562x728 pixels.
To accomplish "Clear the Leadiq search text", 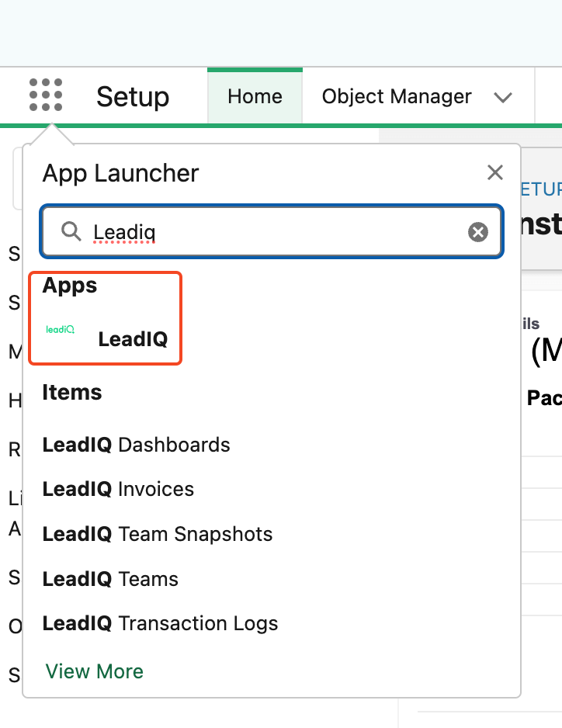I will [x=478, y=231].
